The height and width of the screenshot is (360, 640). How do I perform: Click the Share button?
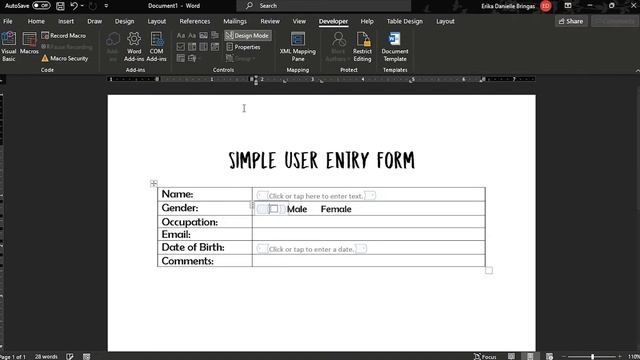tap(571, 21)
